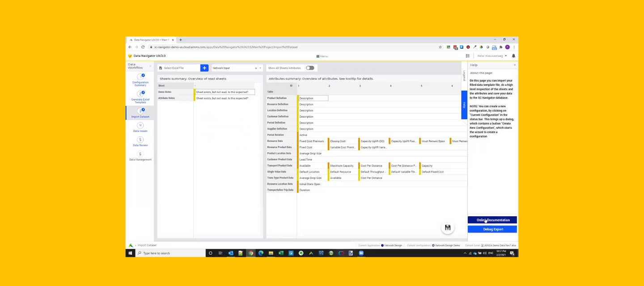Select the Attribute Notes status cell
Screen dimensions: 644x286
click(225, 98)
